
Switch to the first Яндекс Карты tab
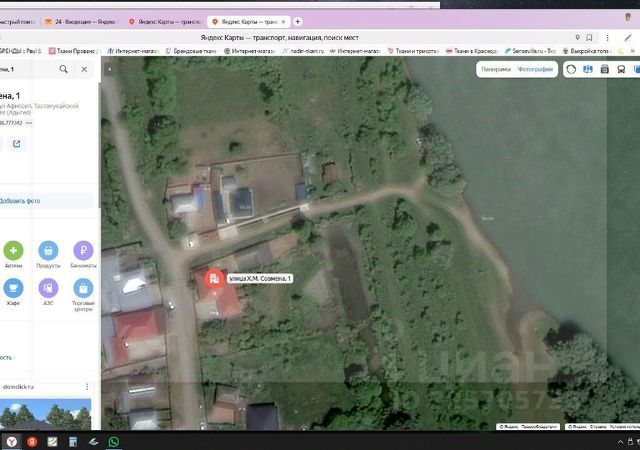[165, 22]
